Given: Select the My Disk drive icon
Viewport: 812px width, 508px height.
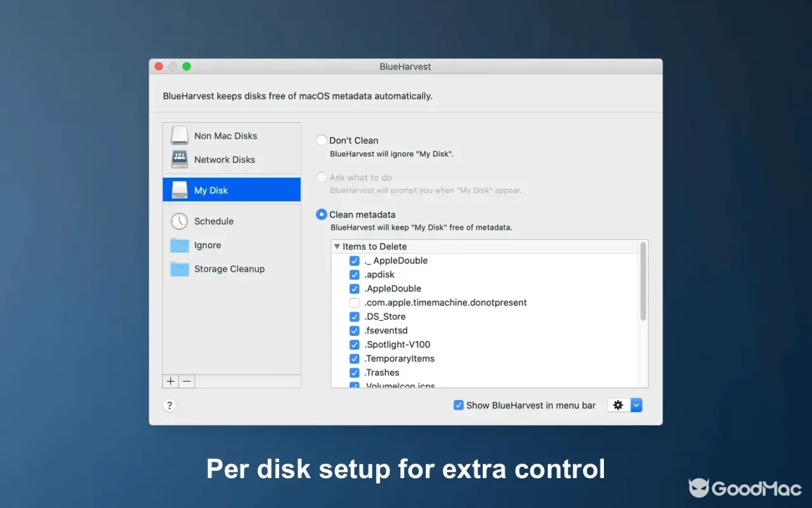Looking at the screenshot, I should coord(180,190).
